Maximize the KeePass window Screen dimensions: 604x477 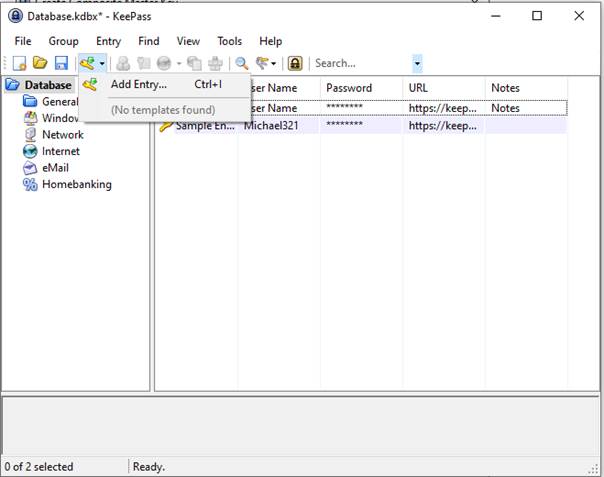point(537,16)
